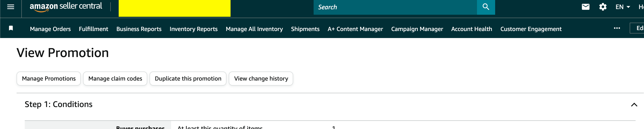
Task: Open the three-dots more options menu
Action: [617, 28]
